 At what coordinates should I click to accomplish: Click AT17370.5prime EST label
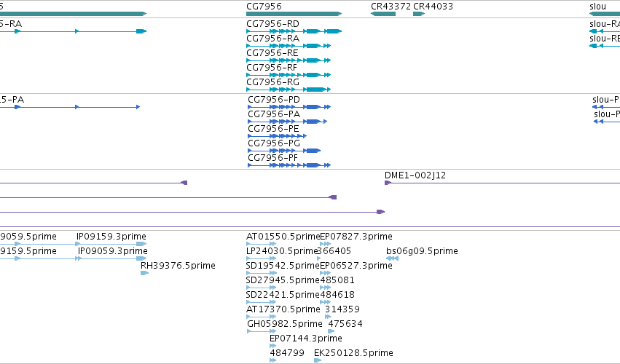[283, 309]
